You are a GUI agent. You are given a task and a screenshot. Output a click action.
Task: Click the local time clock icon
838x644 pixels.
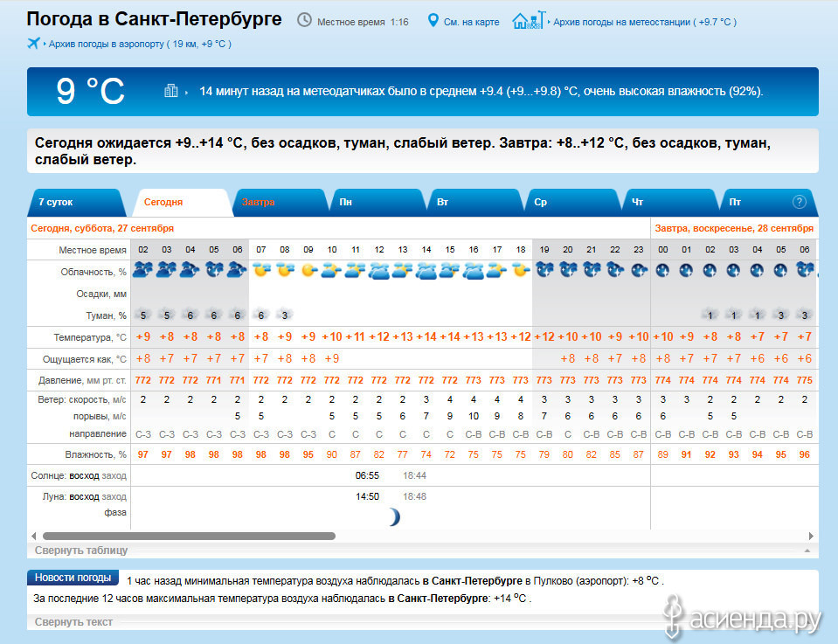[304, 20]
